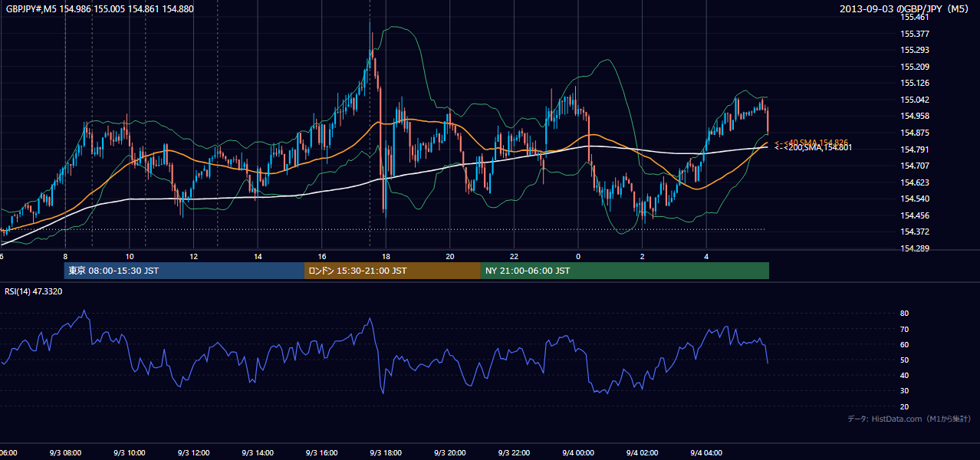Click price axis value 154.289
This screenshot has width=980, height=460.
pyautogui.click(x=916, y=248)
